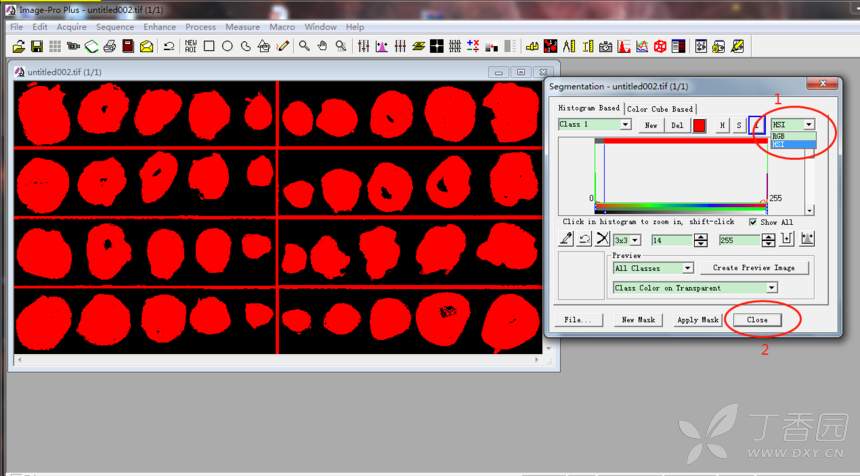860x476 pixels.
Task: Click the eyedropper tool in Segmentation dialog
Action: [x=566, y=240]
